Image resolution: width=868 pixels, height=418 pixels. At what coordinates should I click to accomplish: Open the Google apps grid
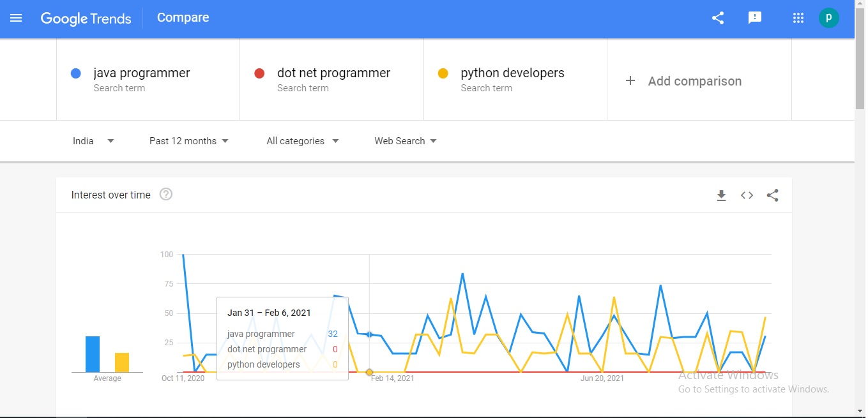[x=798, y=19]
